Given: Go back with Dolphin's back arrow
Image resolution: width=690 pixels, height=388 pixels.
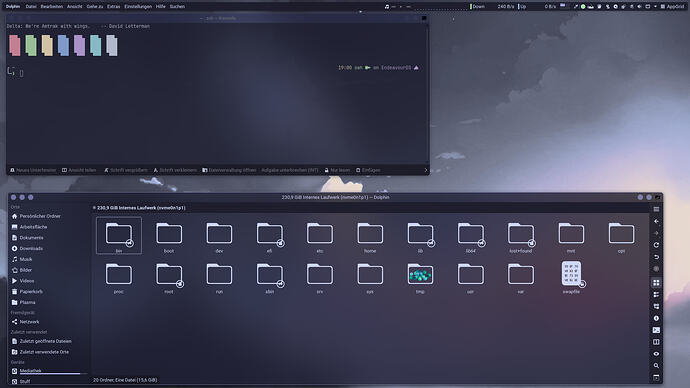Looking at the screenshot, I should coord(656,221).
